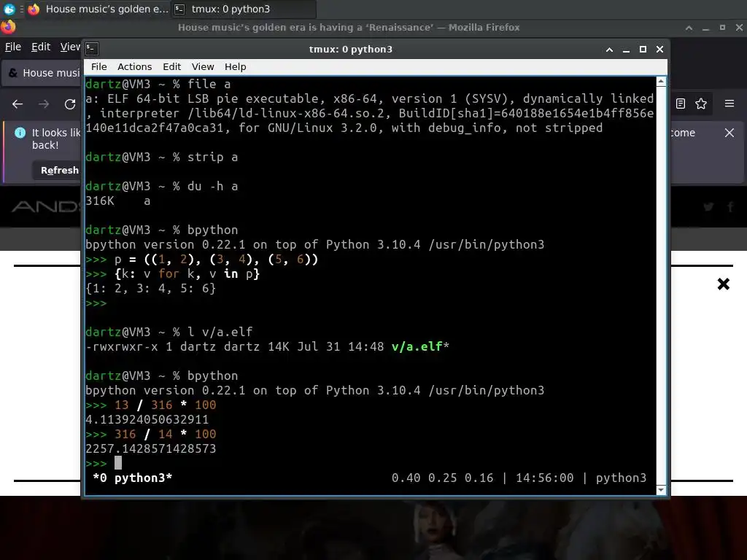Open the applications menu icon in the panel
The width and height of the screenshot is (747, 560).
point(9,9)
